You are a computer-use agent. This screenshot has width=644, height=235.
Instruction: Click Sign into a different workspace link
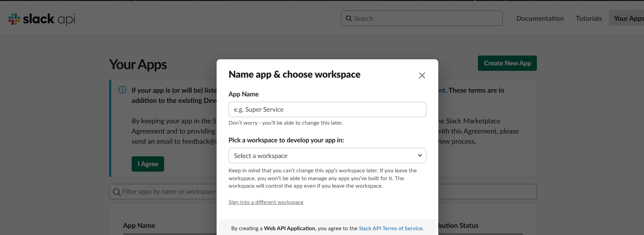click(266, 202)
